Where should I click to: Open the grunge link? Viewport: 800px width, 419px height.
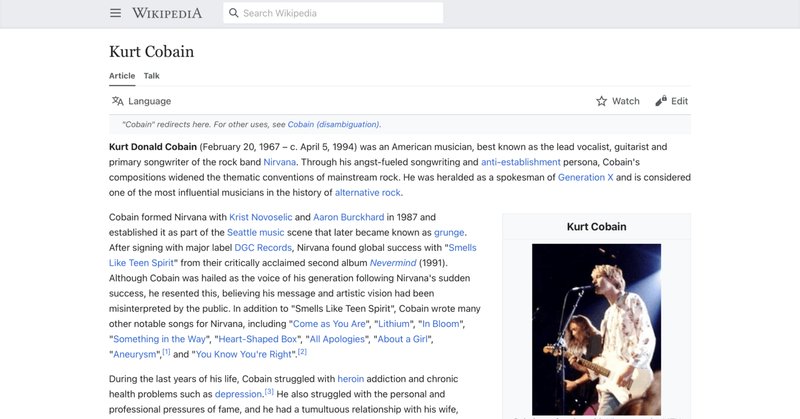[449, 232]
